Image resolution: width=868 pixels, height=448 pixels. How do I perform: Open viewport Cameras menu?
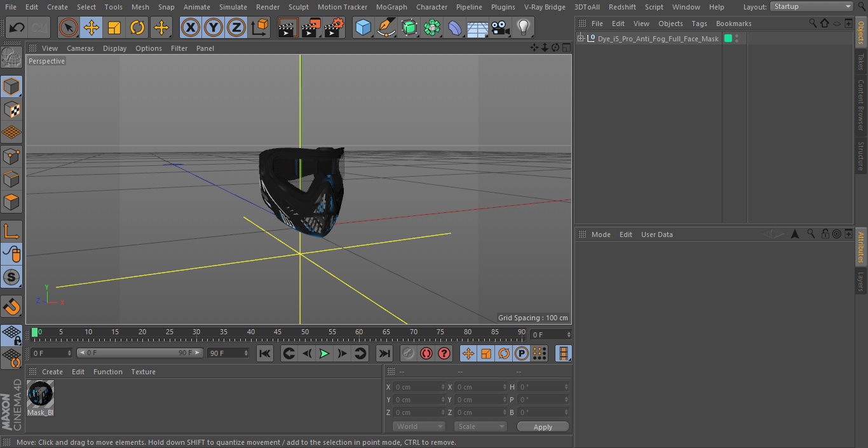point(80,48)
